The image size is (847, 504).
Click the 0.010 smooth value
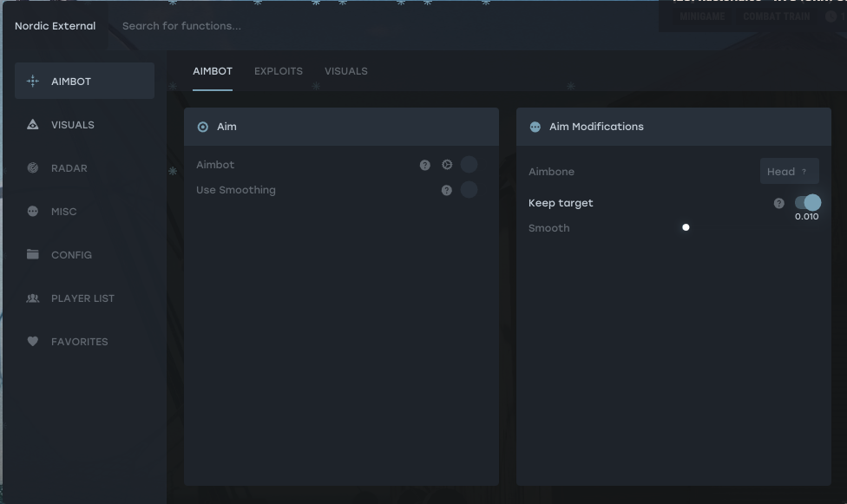coord(806,217)
